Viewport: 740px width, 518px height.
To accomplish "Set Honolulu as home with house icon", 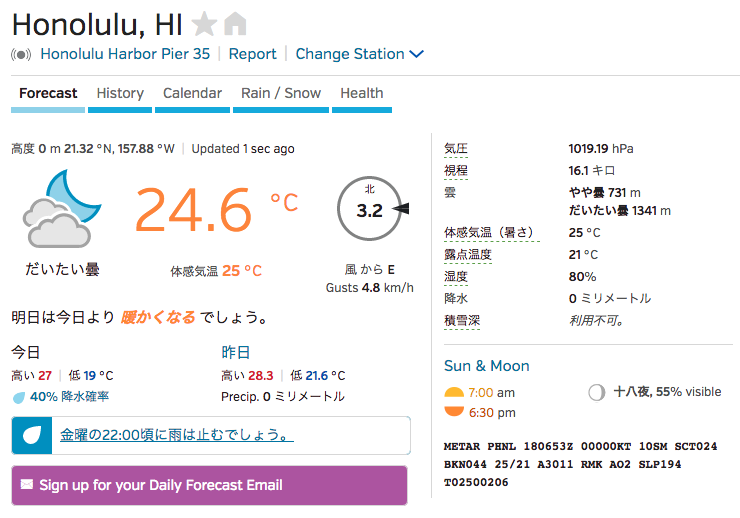I will (235, 24).
